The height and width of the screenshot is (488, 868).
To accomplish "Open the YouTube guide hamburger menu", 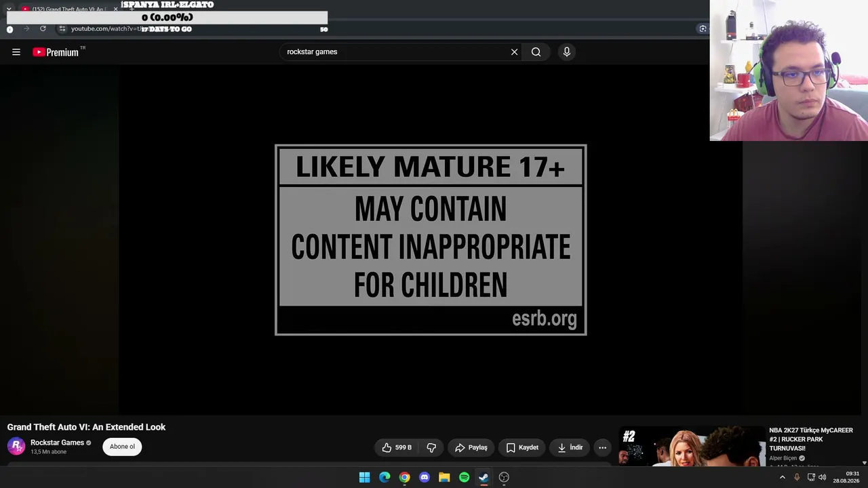I will [16, 52].
